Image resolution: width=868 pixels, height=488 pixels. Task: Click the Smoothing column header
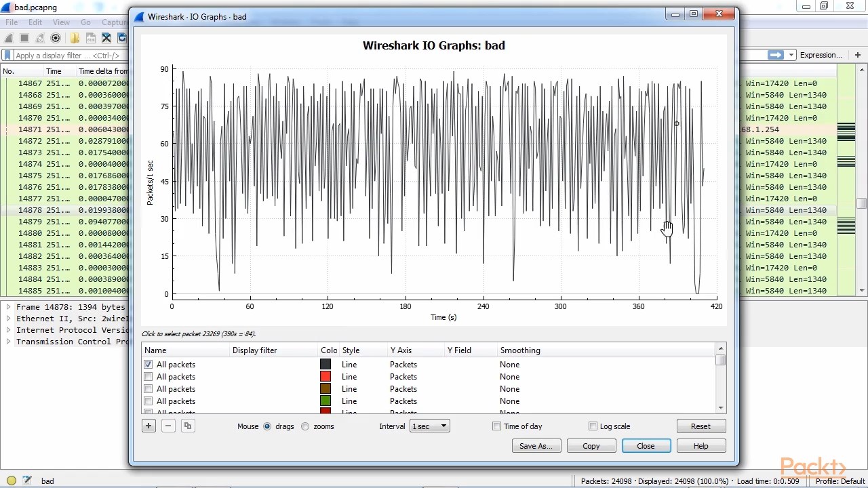(x=520, y=350)
